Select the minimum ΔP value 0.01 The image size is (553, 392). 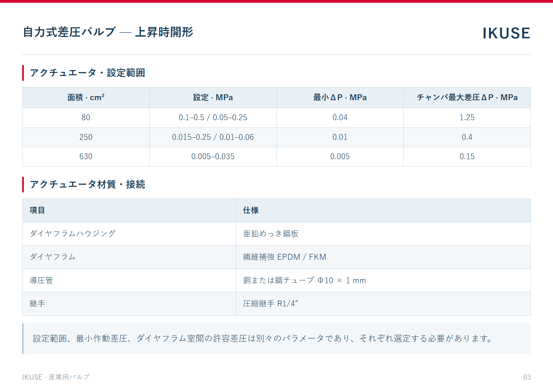(340, 137)
